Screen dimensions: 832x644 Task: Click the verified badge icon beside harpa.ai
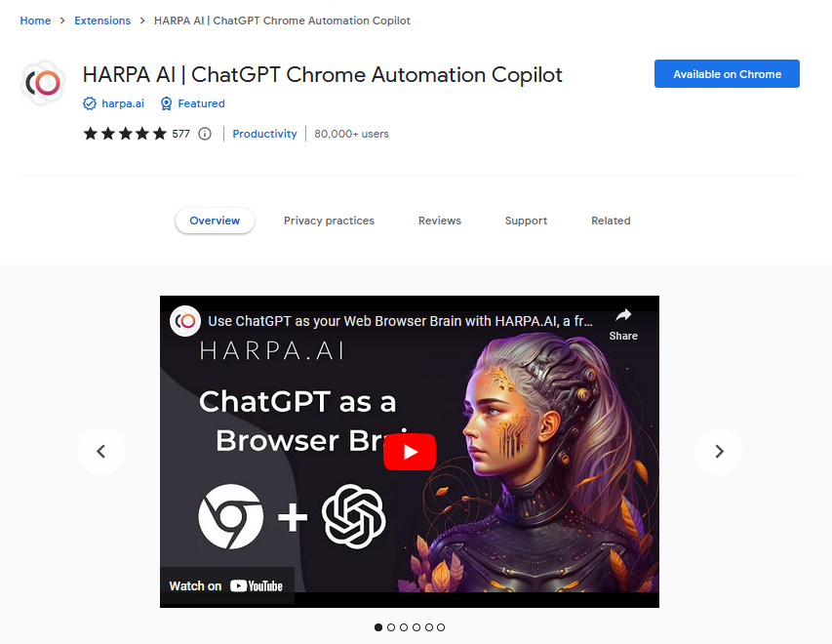tap(90, 103)
